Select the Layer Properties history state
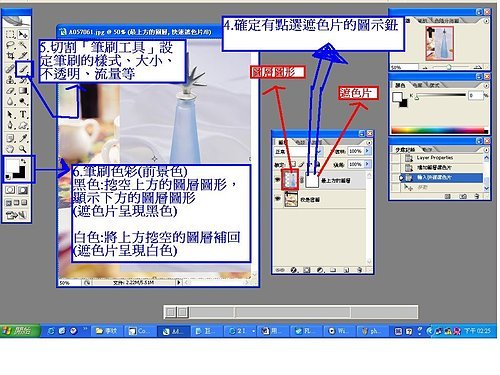Viewport: 500px width, 375px height. point(440,158)
